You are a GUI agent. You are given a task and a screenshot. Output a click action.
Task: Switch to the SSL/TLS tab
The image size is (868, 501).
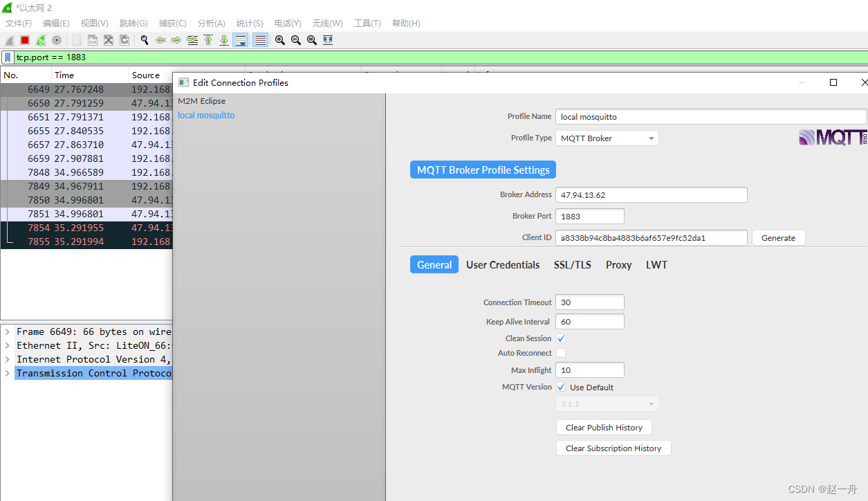(573, 265)
